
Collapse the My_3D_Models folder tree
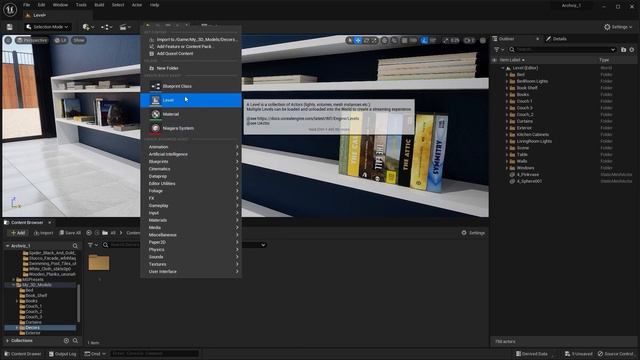[13, 285]
